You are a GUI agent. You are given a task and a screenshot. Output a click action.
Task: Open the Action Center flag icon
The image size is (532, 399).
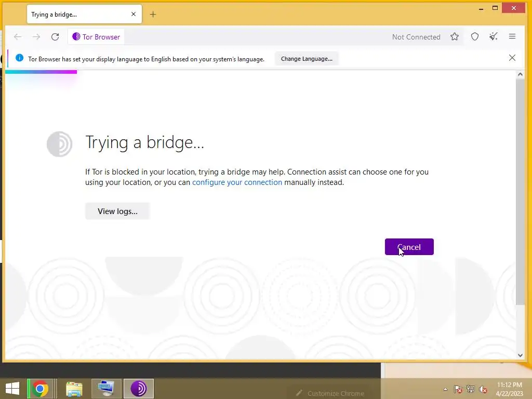coord(458,389)
